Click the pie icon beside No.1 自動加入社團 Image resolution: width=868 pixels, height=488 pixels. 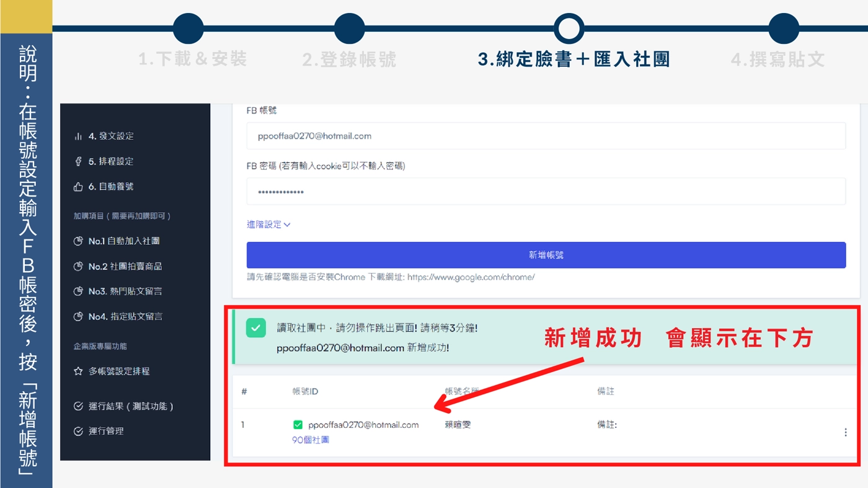coord(78,241)
